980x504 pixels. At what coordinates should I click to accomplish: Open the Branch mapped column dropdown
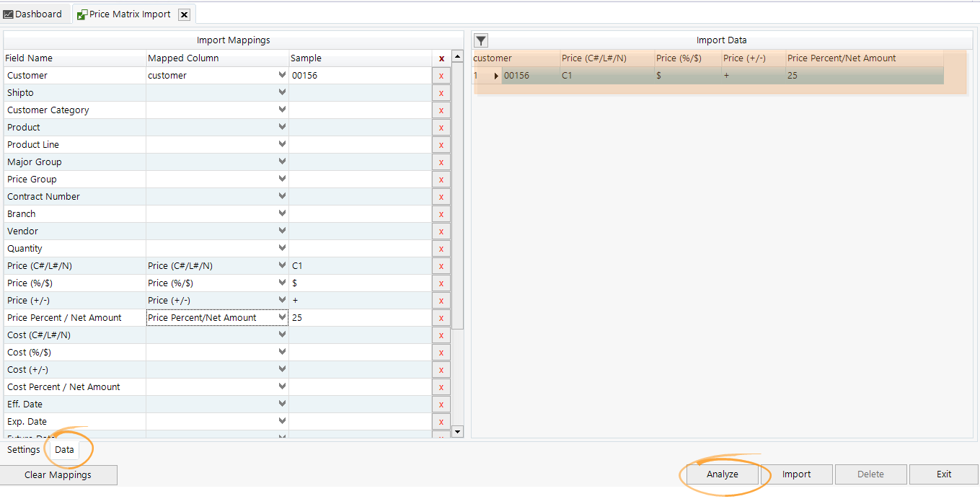pos(281,213)
